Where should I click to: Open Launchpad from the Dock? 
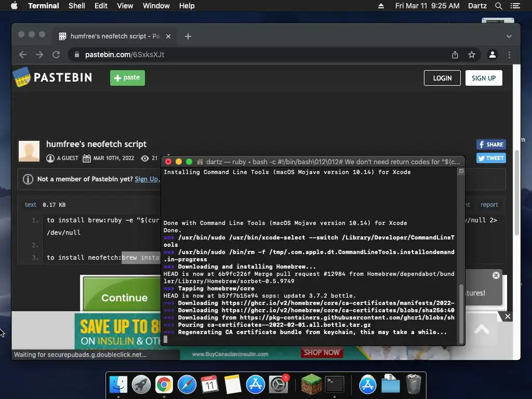pos(141,384)
